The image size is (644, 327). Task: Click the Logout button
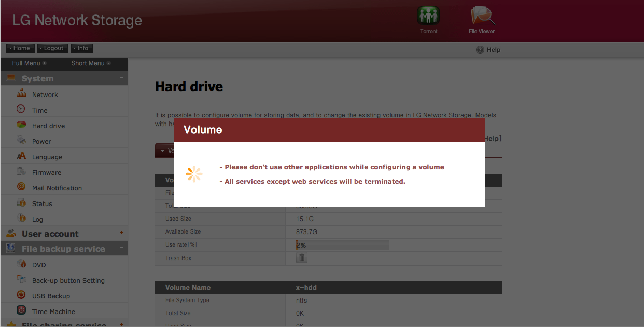[52, 48]
